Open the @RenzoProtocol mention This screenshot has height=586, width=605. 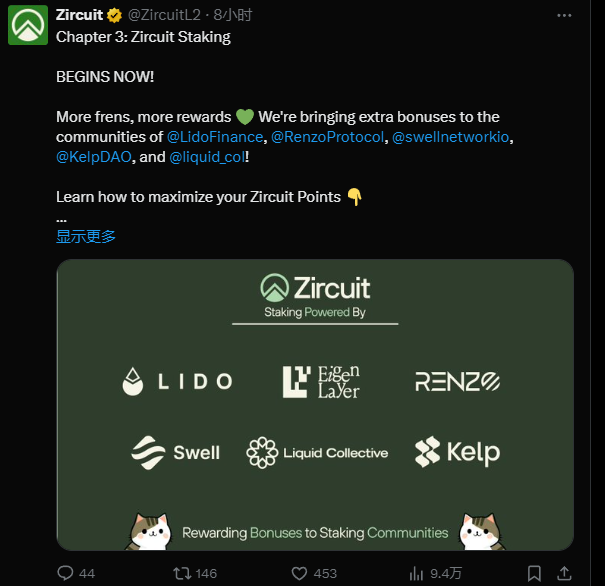point(327,137)
